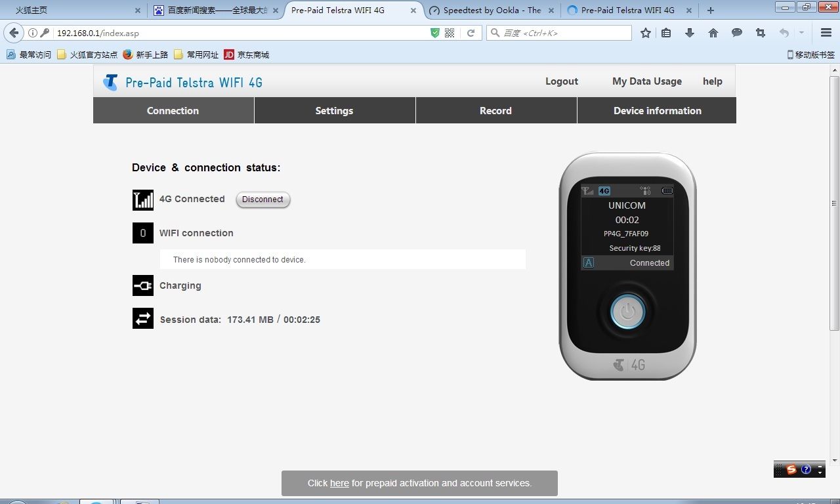This screenshot has height=504, width=840.
Task: Click the page vertical scrollbar
Action: click(x=835, y=203)
